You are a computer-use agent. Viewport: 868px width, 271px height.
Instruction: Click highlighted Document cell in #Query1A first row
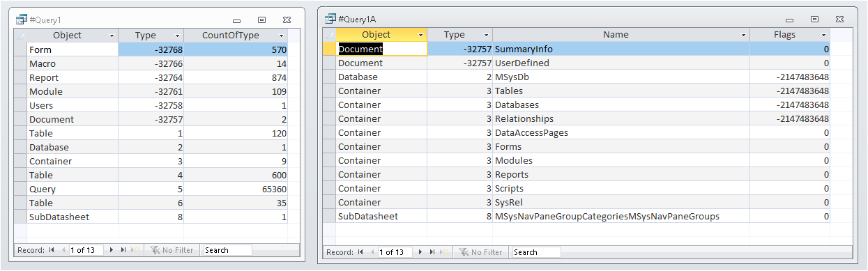tap(381, 49)
